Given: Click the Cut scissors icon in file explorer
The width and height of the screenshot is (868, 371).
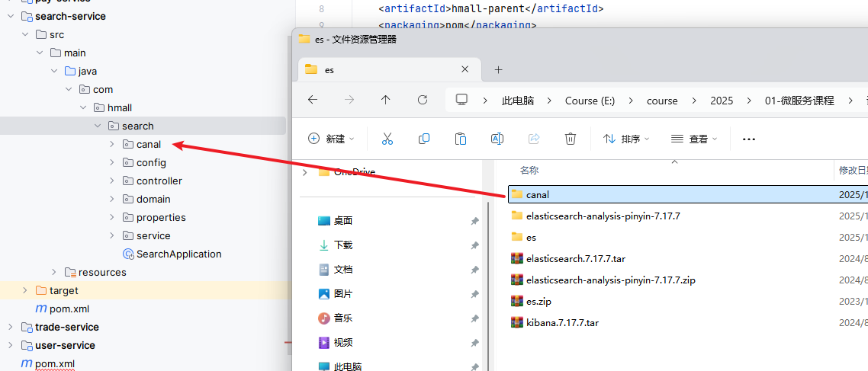Looking at the screenshot, I should 387,139.
